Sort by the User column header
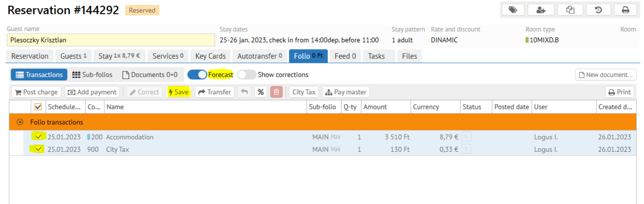This screenshot has height=204, width=644. pyautogui.click(x=564, y=107)
